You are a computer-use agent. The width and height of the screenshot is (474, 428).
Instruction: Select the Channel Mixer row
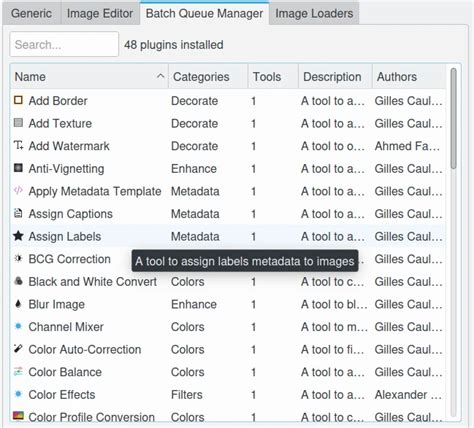[228, 327]
